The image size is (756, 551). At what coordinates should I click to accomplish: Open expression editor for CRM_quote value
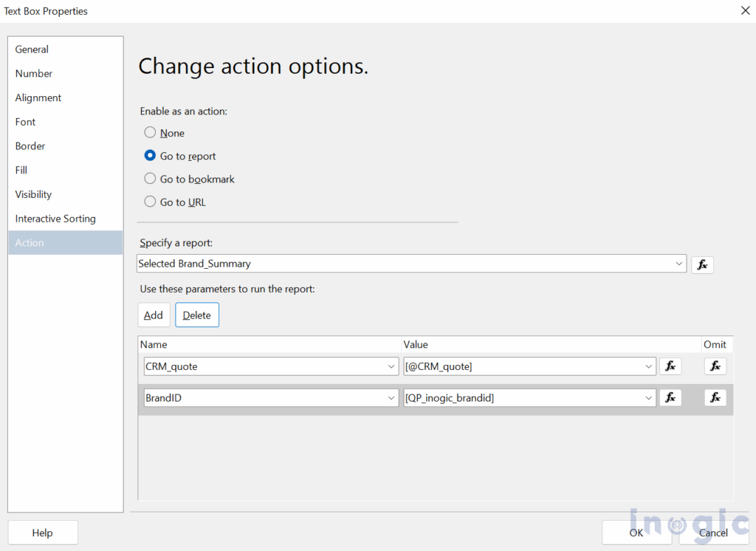click(x=670, y=366)
